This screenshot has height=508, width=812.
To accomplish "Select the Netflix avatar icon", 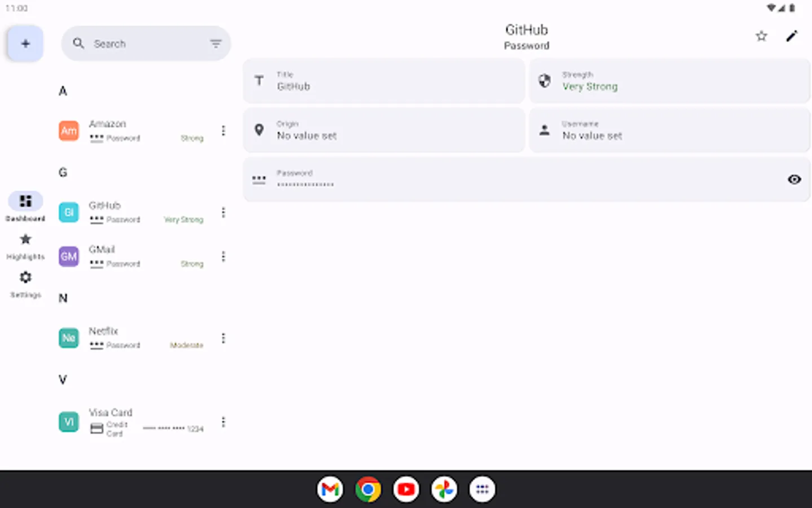I will pos(69,338).
